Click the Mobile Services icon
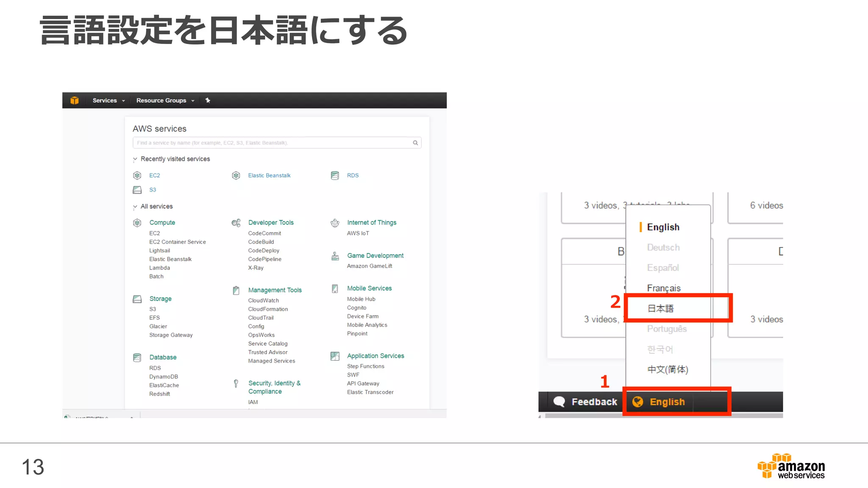The image size is (868, 488). click(335, 288)
